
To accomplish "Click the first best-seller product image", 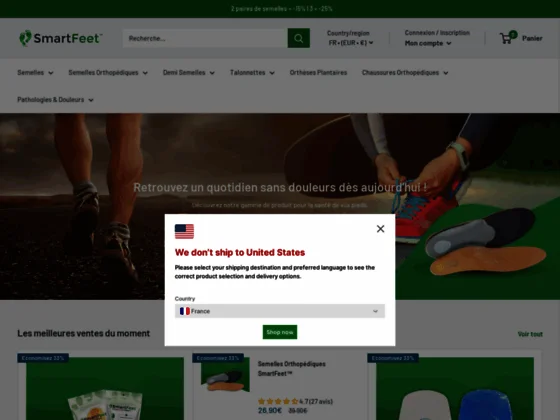I will (105, 389).
